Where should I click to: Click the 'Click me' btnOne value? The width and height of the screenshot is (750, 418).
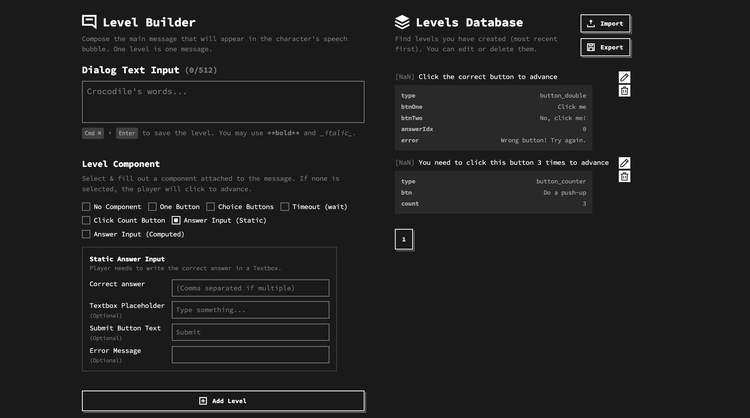572,107
